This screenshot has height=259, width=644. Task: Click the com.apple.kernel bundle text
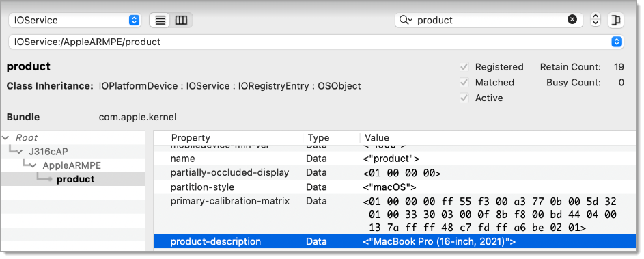coord(137,117)
